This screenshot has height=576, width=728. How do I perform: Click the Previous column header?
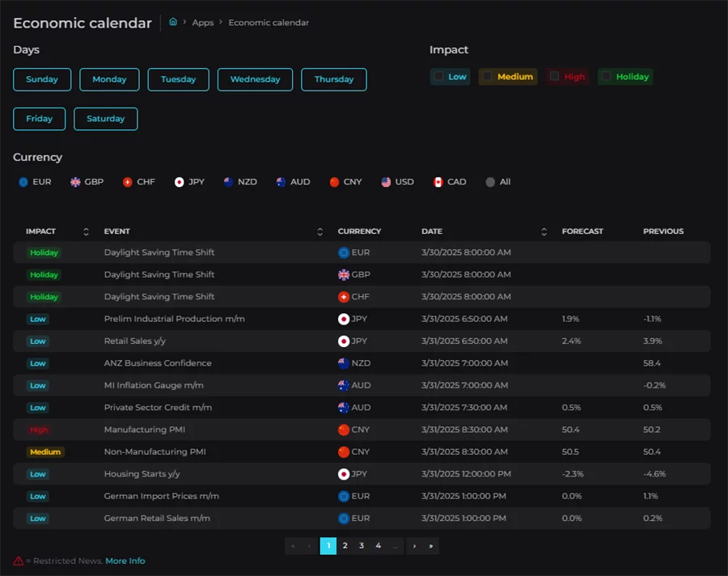[663, 231]
